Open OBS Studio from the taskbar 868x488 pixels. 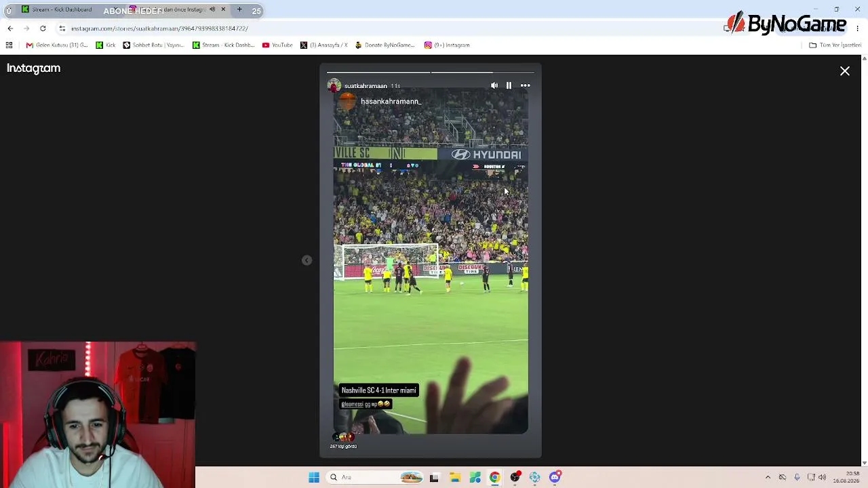click(515, 477)
